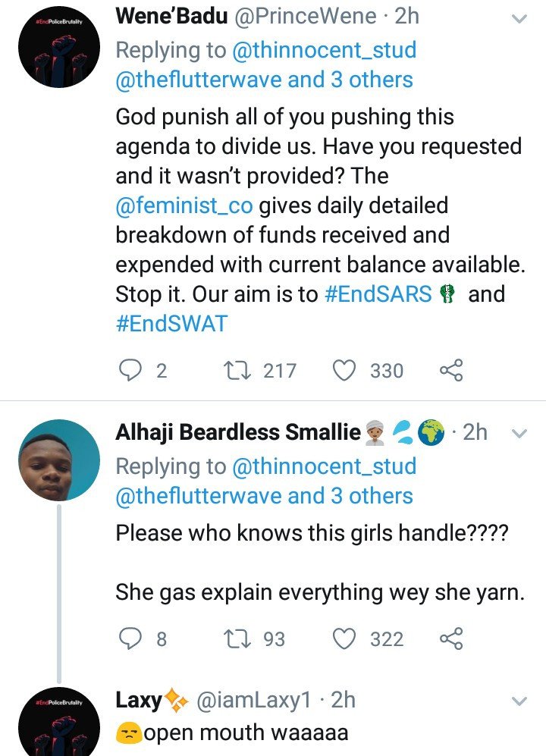View Alhaji Beardless Smallie's profile avatar
The image size is (546, 756).
(59, 460)
